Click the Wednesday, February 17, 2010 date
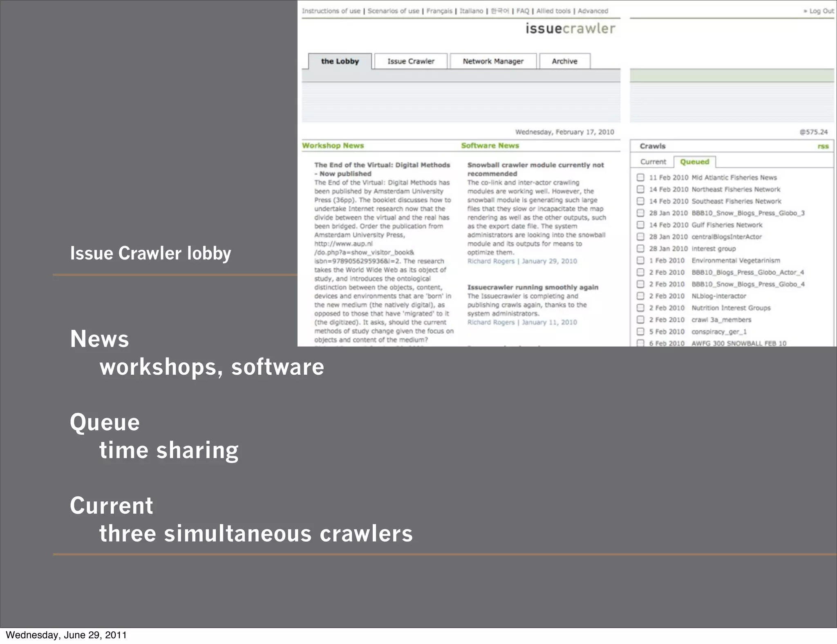This screenshot has width=837, height=644. click(564, 132)
